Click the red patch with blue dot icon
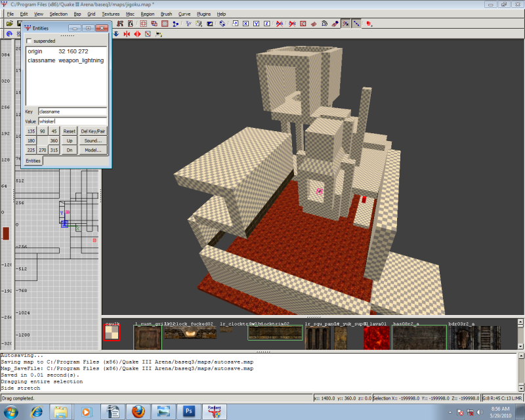The height and width of the screenshot is (420, 525). click(335, 24)
